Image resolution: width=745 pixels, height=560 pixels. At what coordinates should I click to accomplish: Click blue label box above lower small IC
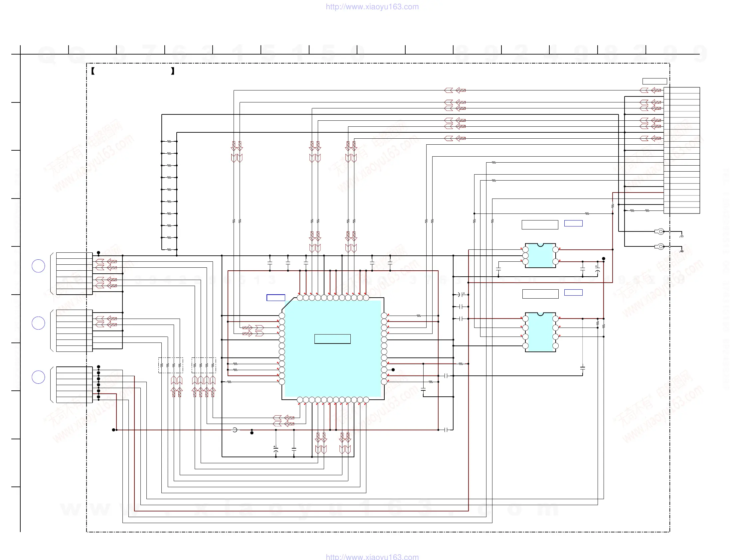click(x=573, y=292)
